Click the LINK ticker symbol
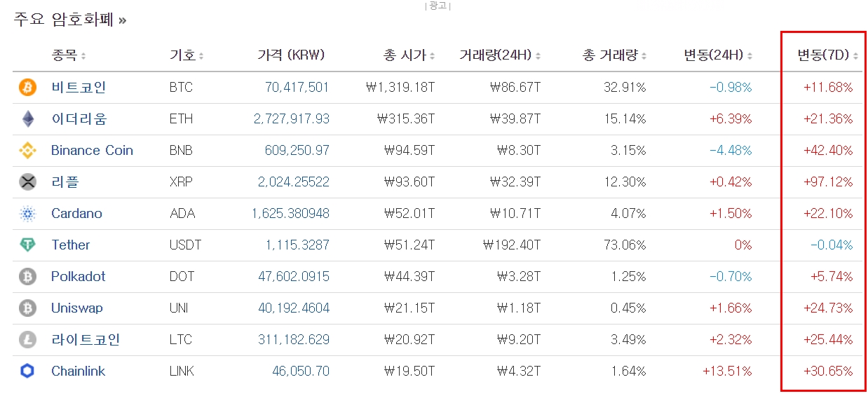 point(182,371)
